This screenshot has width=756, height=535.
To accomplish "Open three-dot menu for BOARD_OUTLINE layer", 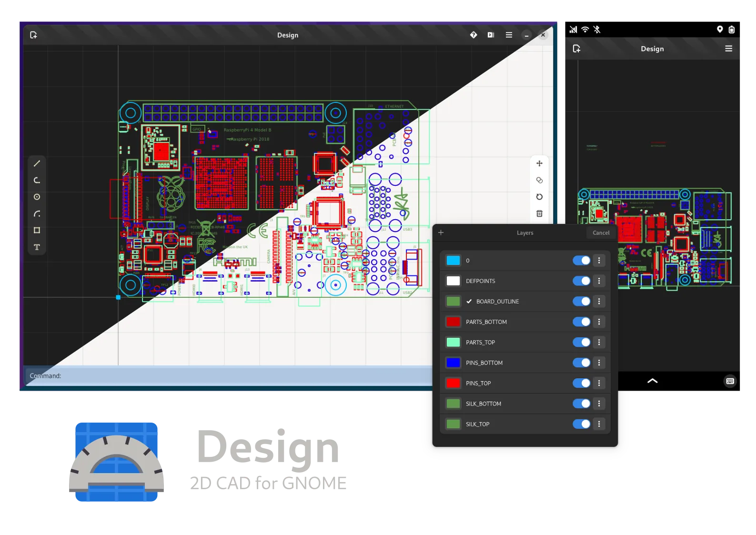I will 599,301.
